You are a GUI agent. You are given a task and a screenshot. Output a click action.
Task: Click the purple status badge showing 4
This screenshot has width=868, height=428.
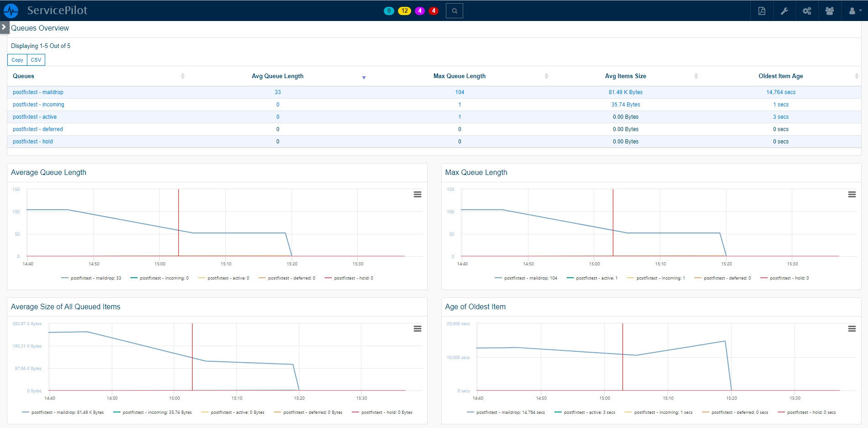click(x=420, y=11)
